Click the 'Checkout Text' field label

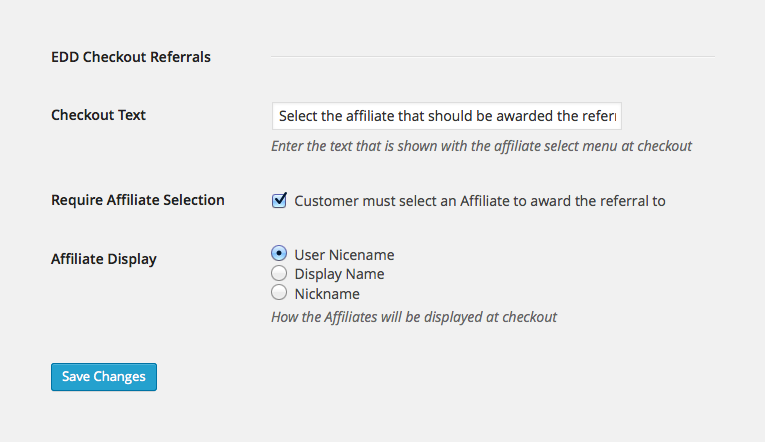click(x=99, y=115)
